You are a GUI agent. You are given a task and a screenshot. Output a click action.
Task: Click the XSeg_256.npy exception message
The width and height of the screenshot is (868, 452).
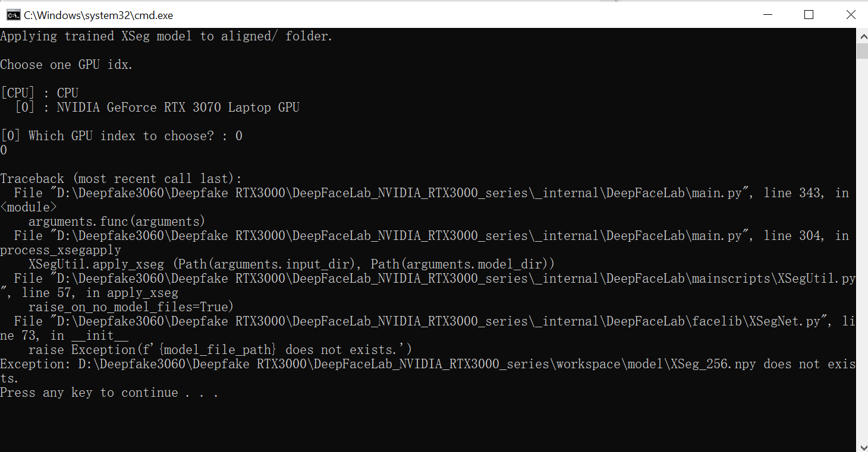[428, 371]
